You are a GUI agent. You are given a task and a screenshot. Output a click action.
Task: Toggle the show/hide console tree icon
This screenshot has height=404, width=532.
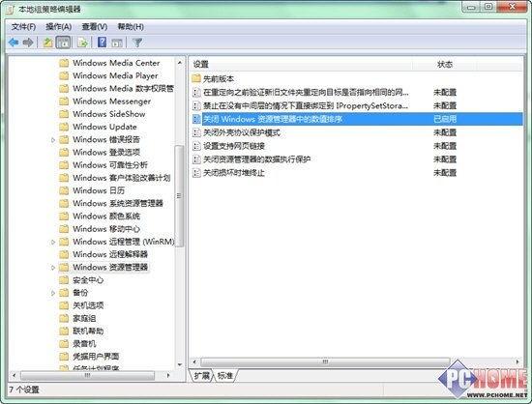[x=63, y=43]
